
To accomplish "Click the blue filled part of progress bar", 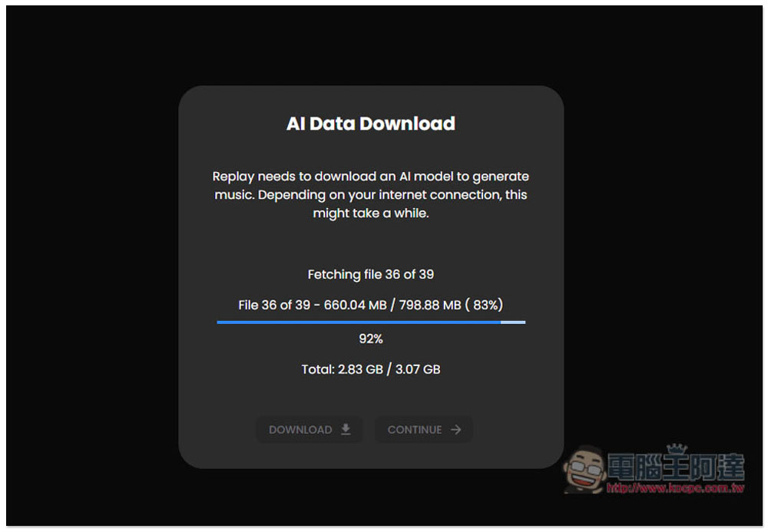I will click(359, 322).
